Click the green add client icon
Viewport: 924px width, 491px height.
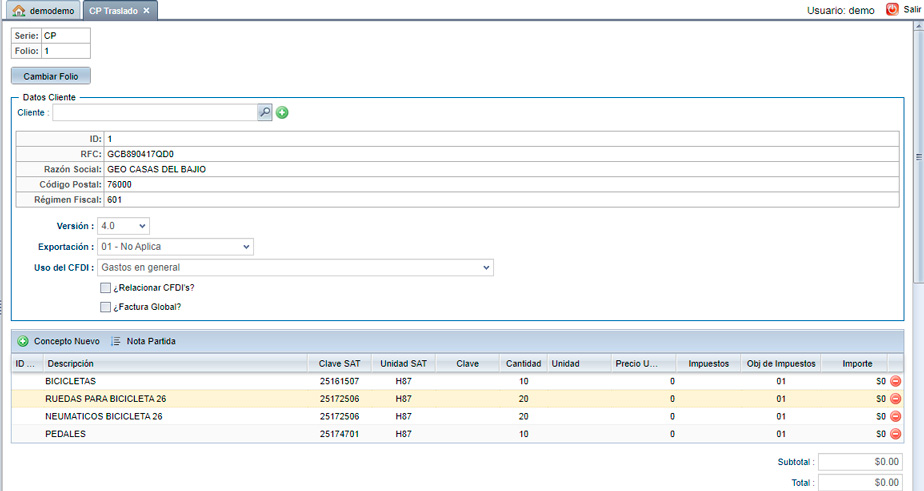click(x=282, y=113)
